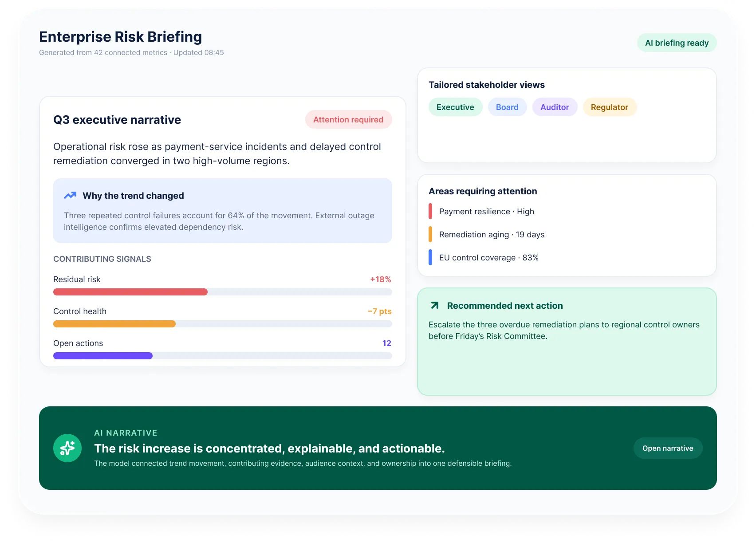Screen dimensions: 756x543
Task: Select EU control coverage · 83% item
Action: pyautogui.click(x=489, y=257)
